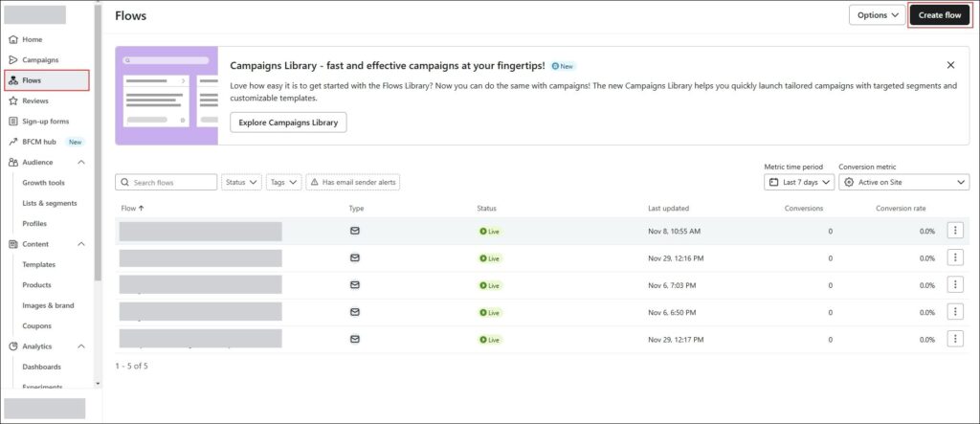Viewport: 980px width, 424px height.
Task: Click Campaigns Library banner illustration
Action: (167, 96)
